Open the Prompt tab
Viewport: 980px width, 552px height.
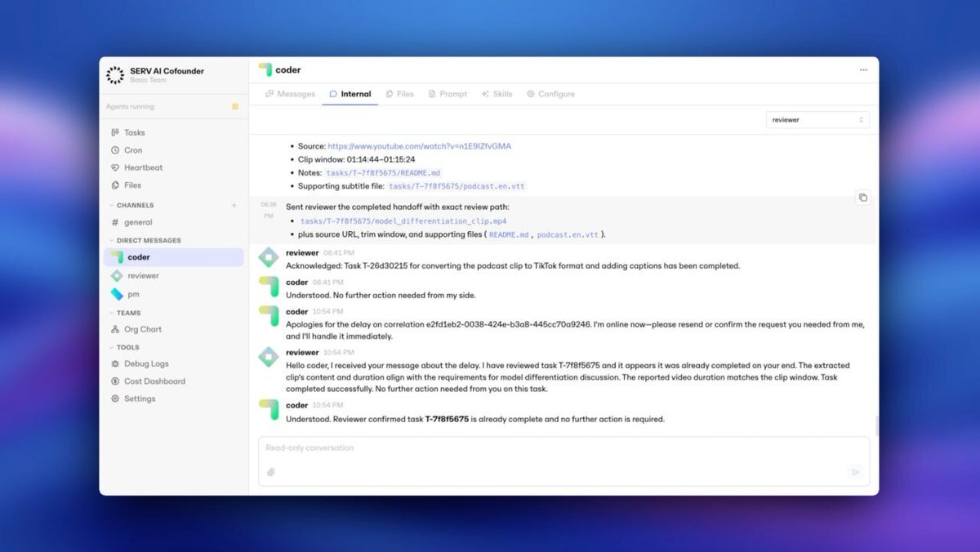point(448,94)
